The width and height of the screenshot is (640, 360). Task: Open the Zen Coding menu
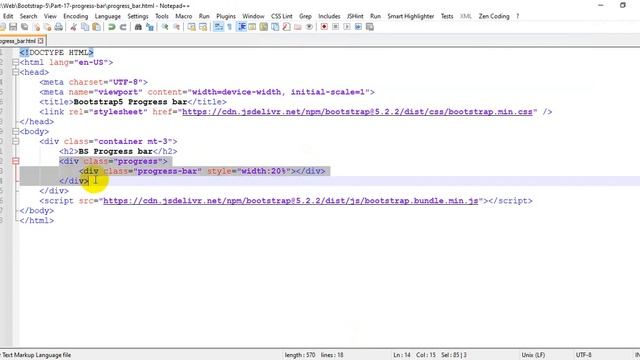pyautogui.click(x=494, y=16)
